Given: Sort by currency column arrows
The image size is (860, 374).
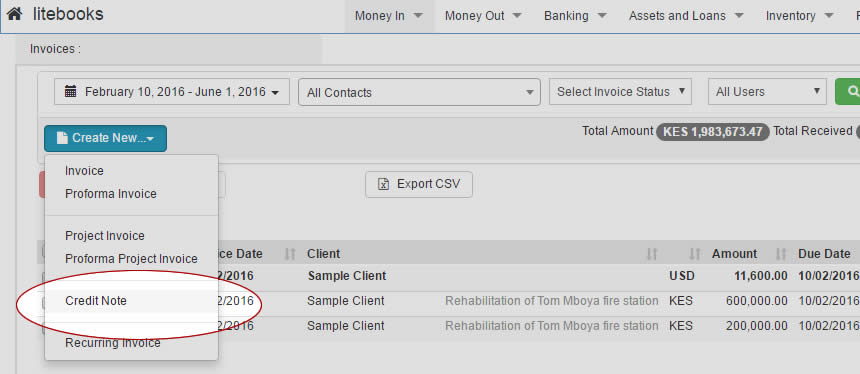Looking at the screenshot, I should point(695,254).
